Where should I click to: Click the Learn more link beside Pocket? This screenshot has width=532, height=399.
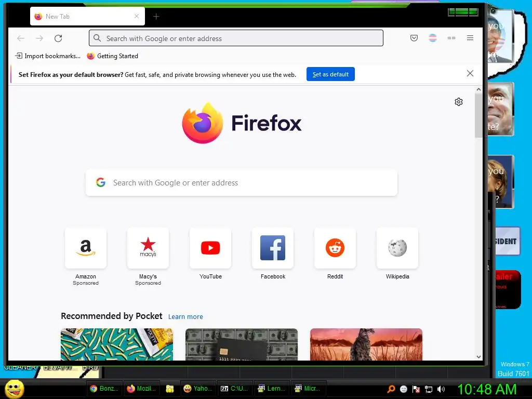[x=185, y=316]
